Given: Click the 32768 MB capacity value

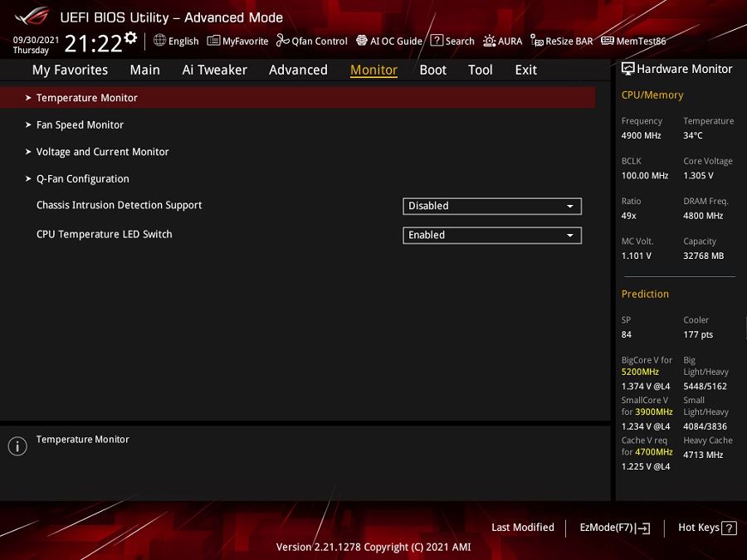Looking at the screenshot, I should point(704,256).
